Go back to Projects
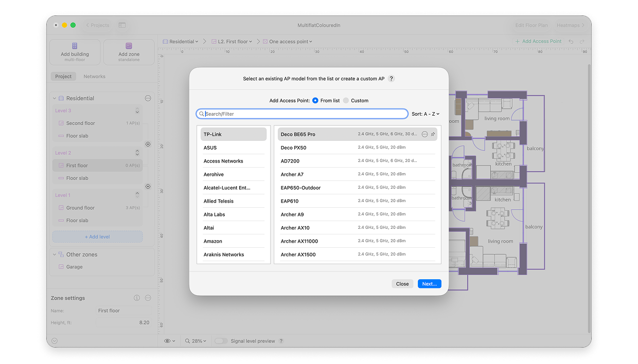Screen dimensions: 638x364 (98, 25)
